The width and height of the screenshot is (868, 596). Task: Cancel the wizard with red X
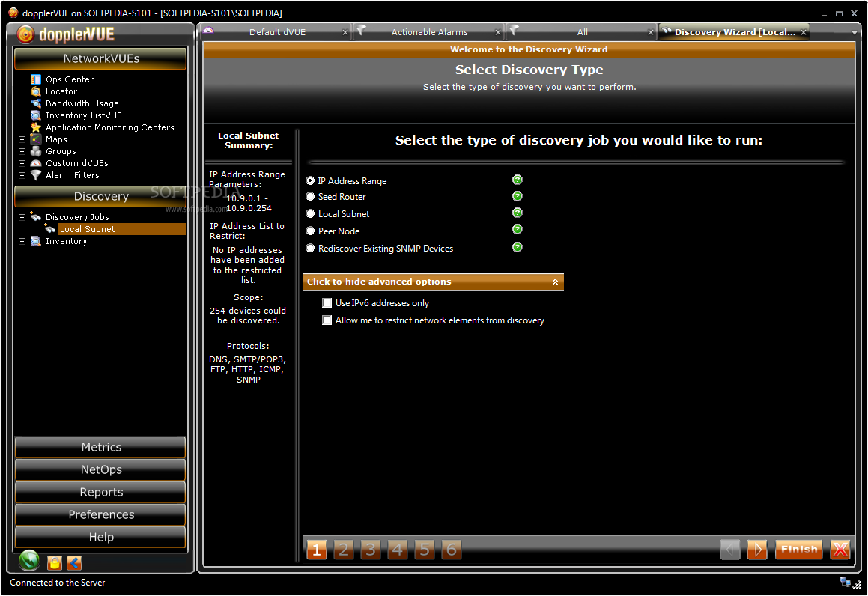(x=840, y=550)
